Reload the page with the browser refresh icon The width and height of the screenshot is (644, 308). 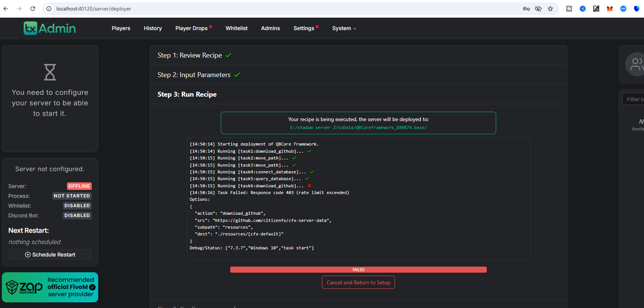tap(33, 9)
